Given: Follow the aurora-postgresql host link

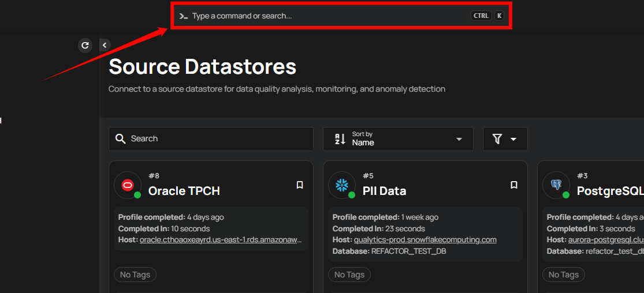Looking at the screenshot, I should 606,239.
